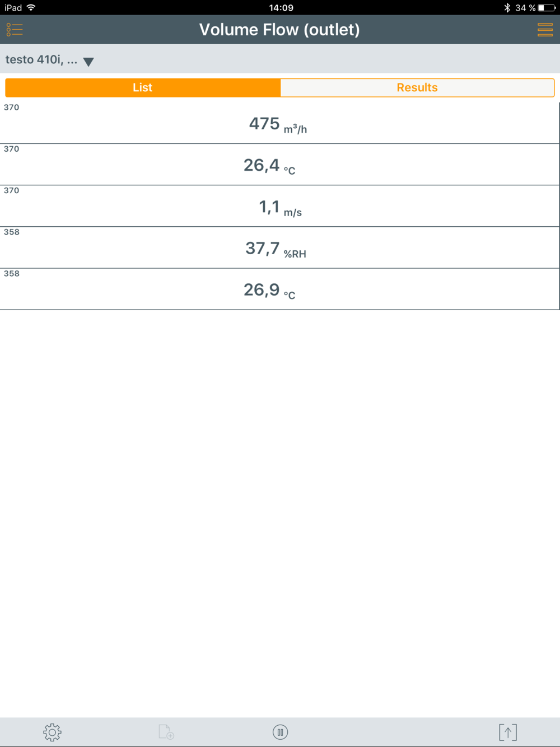Open settings with the gear icon

coord(52,732)
